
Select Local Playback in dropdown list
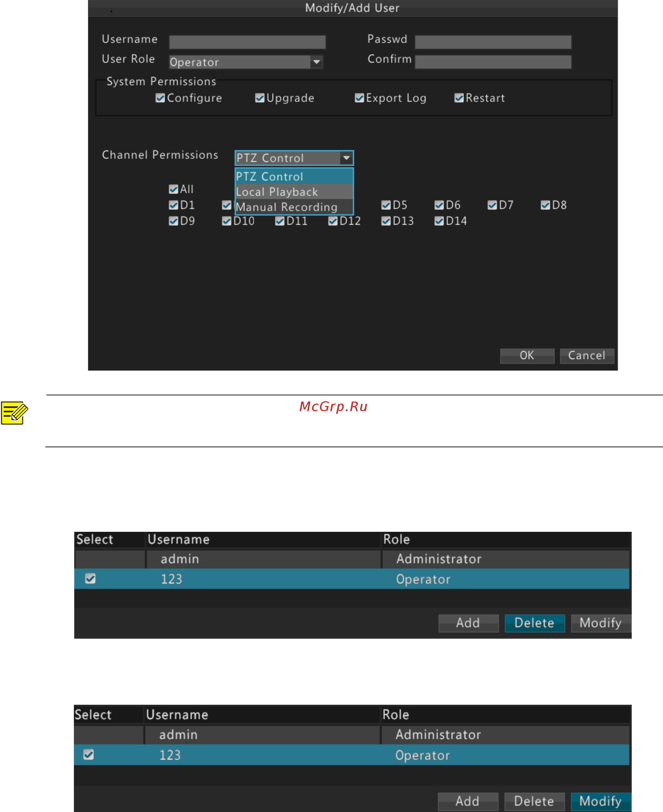point(294,192)
